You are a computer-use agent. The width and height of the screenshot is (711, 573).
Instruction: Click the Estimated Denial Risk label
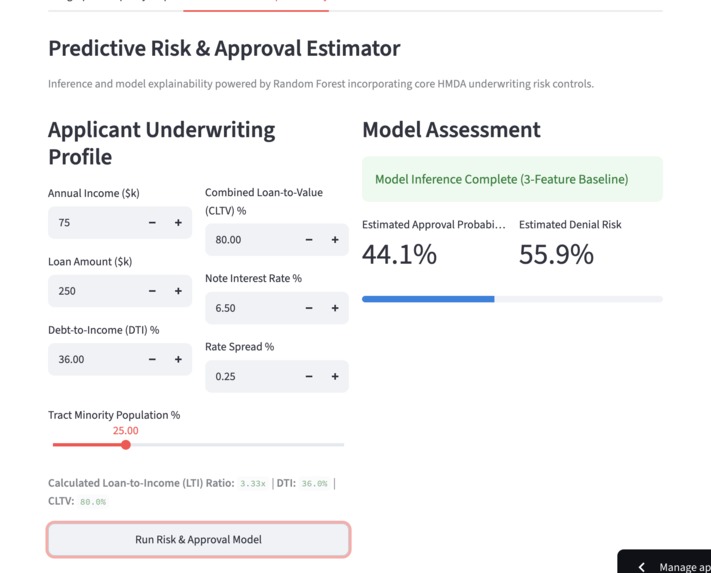point(570,224)
